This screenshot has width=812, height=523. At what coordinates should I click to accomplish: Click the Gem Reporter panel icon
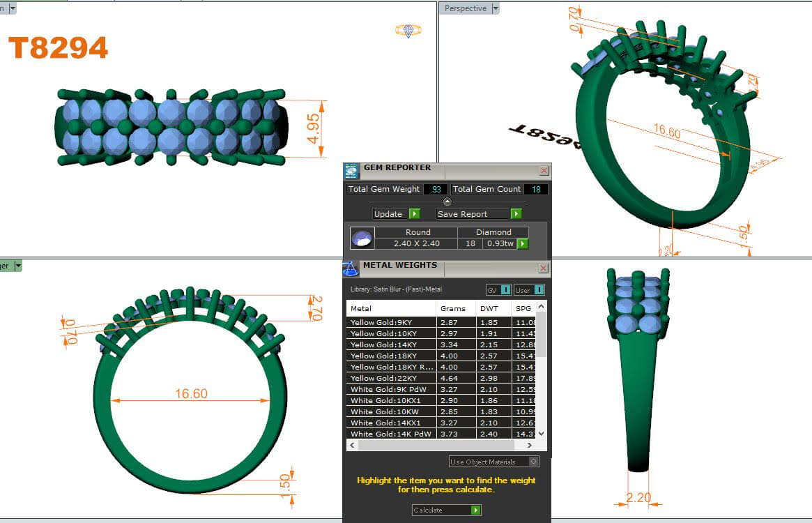tap(351, 171)
